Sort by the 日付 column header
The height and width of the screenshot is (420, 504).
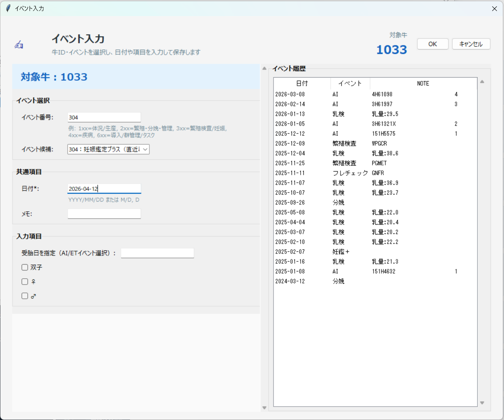click(302, 83)
